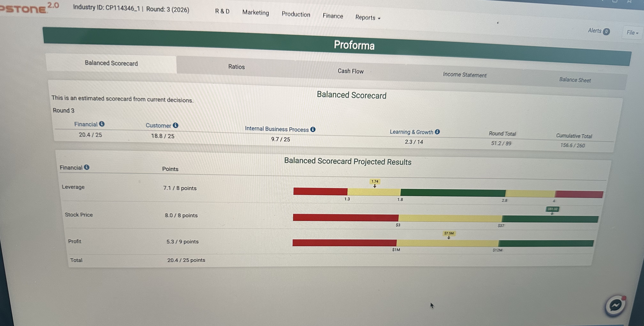Click the 1.74 leverage marker
This screenshot has width=644, height=326.
click(375, 182)
